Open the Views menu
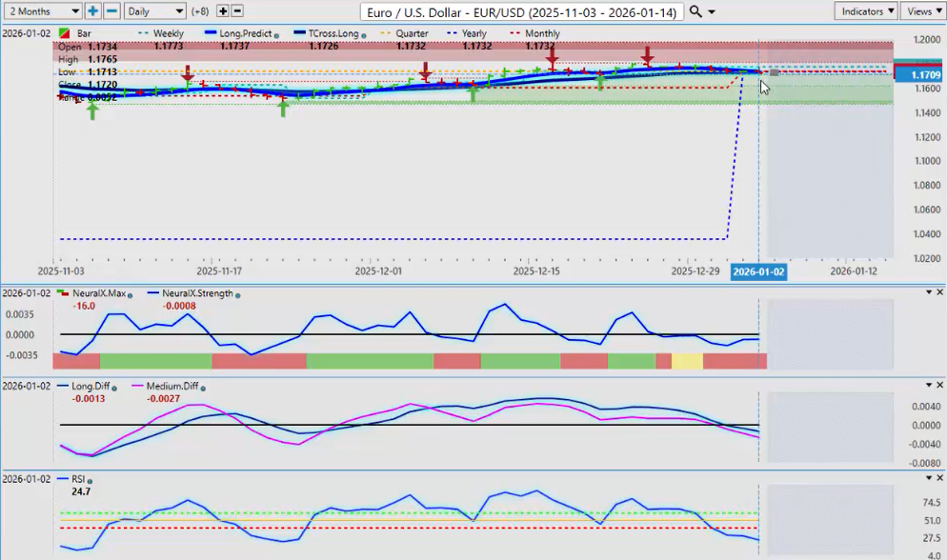Screen dimensions: 947x560 click(922, 11)
